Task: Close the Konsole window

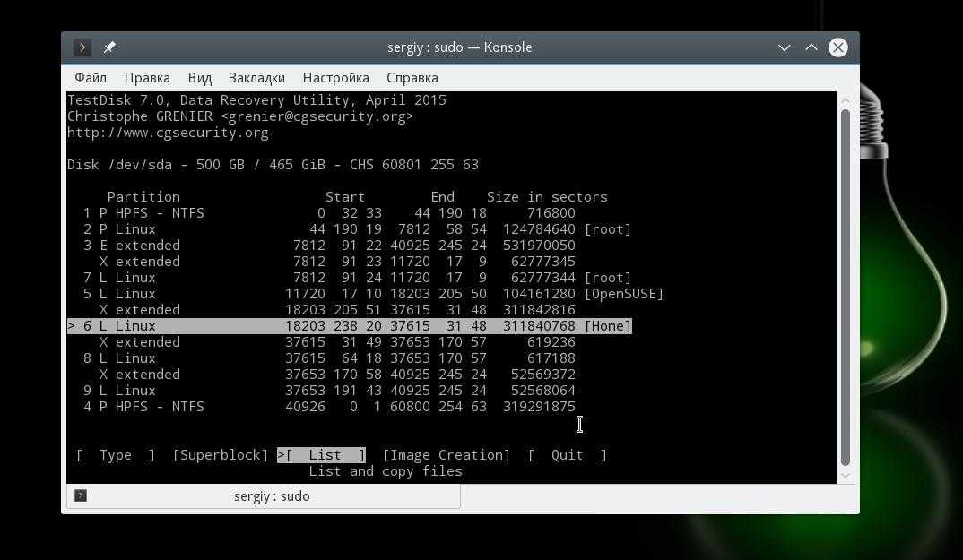Action: coord(838,47)
